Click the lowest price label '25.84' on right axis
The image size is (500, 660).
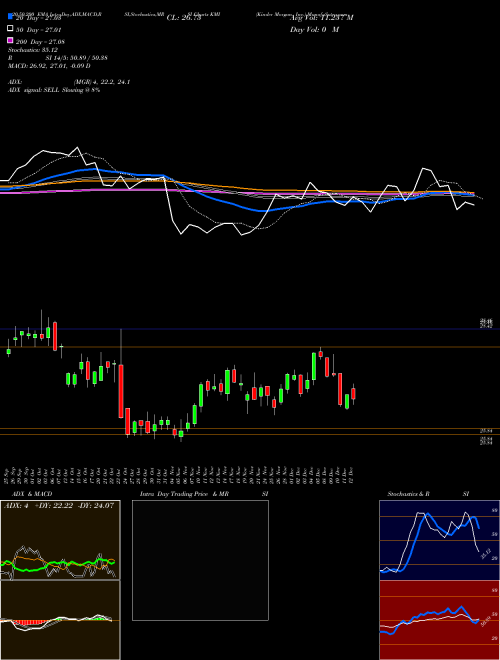coord(486,443)
